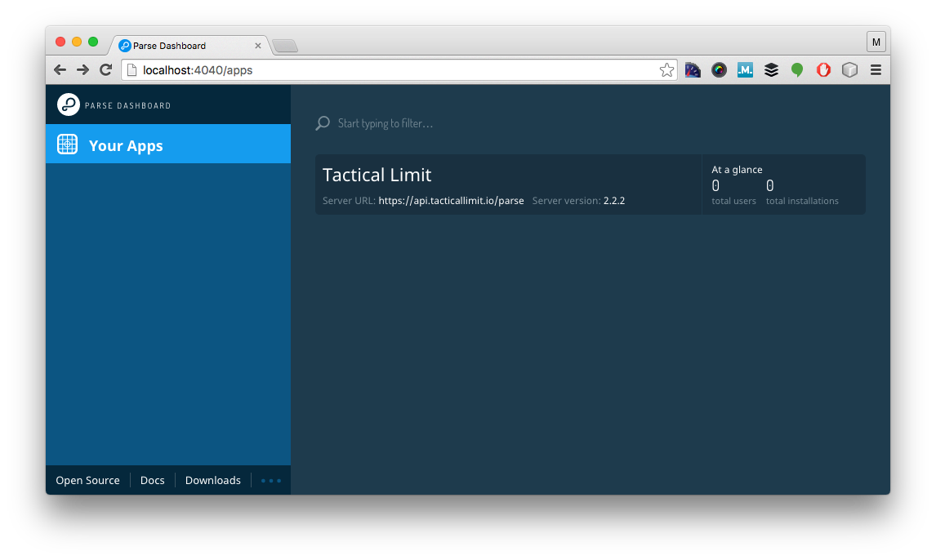
Task: Click the total installations count
Action: [769, 185]
